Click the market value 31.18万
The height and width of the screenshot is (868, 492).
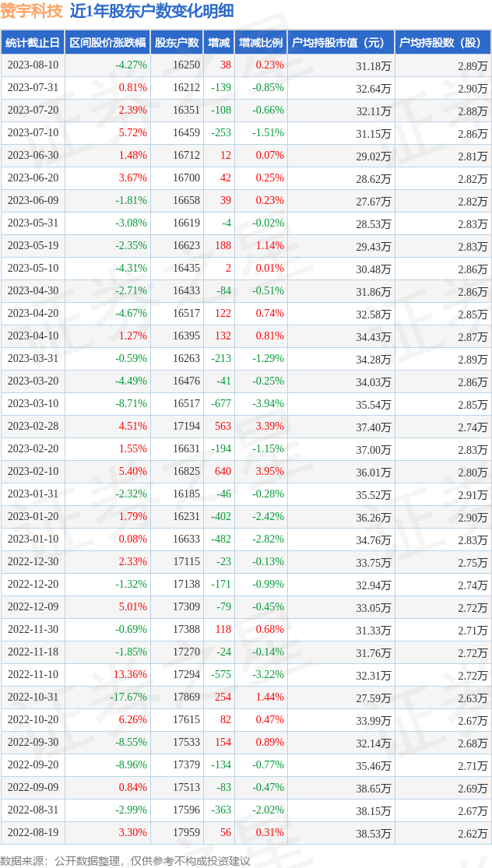coord(374,66)
